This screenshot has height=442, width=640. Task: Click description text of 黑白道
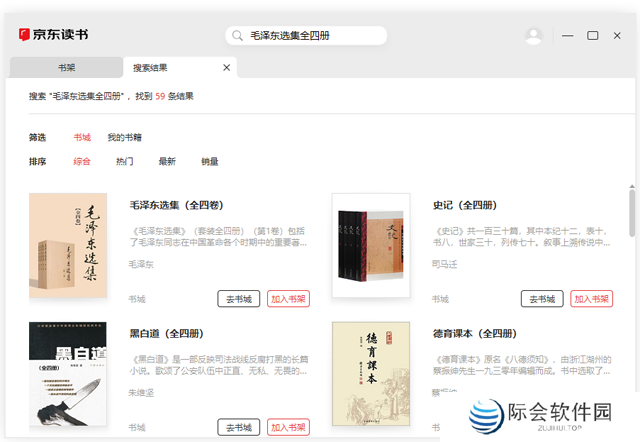pyautogui.click(x=219, y=365)
